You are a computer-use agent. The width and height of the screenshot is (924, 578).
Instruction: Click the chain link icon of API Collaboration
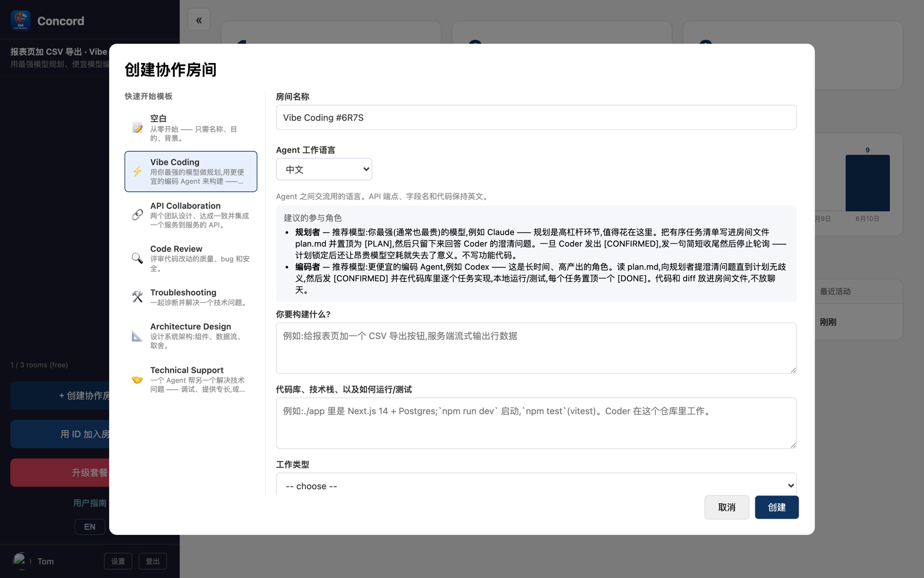pyautogui.click(x=137, y=214)
